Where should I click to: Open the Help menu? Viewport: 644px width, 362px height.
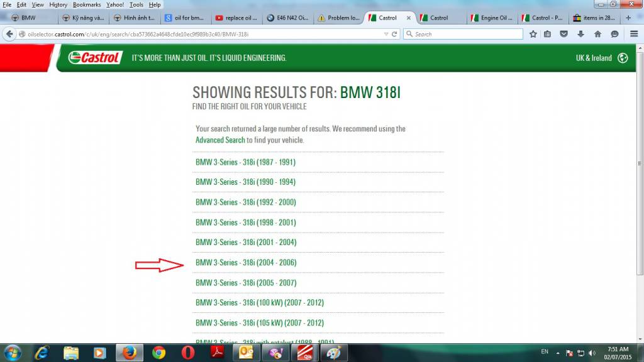tap(155, 5)
